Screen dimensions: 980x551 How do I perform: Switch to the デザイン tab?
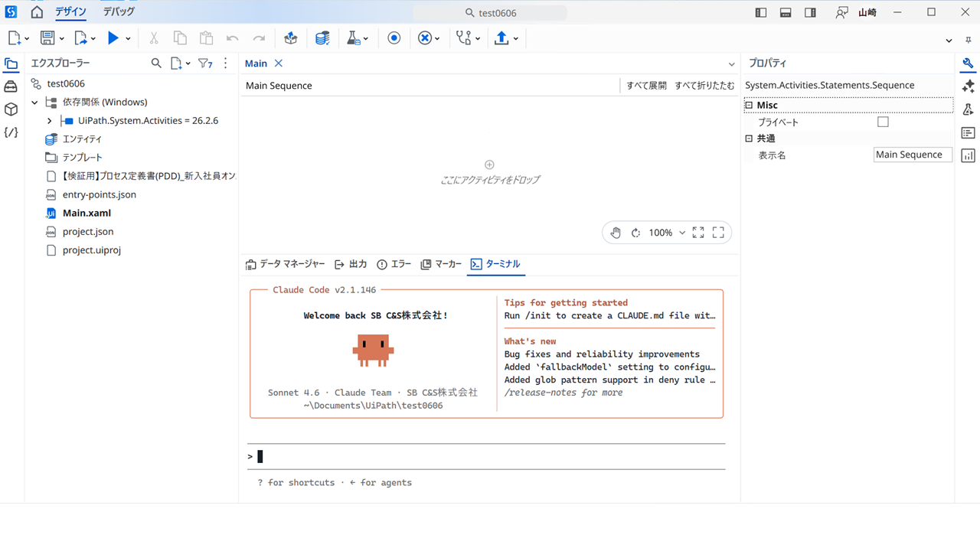click(71, 12)
